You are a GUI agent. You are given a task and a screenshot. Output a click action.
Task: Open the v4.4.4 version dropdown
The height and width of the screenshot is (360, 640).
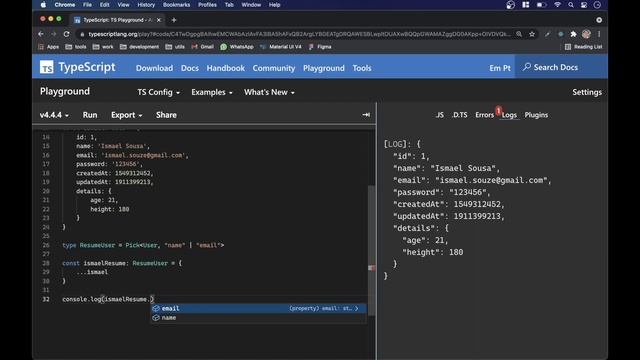tap(54, 115)
